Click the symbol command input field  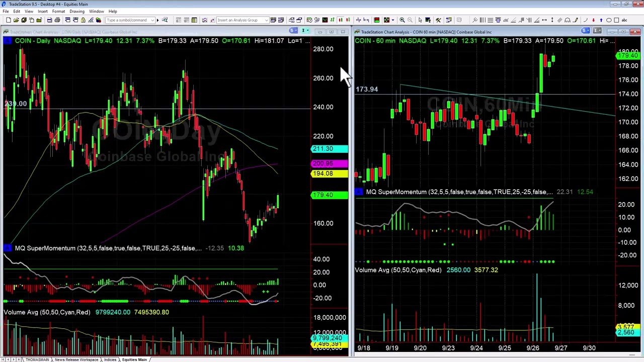[x=128, y=20]
